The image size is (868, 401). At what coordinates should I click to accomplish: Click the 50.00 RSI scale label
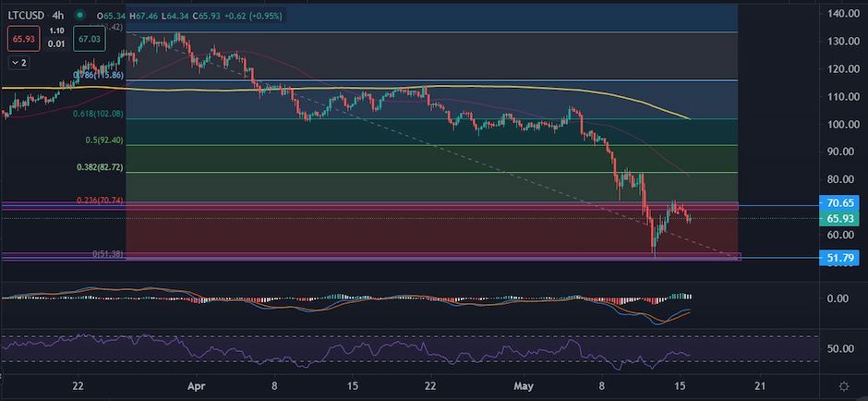pos(842,348)
